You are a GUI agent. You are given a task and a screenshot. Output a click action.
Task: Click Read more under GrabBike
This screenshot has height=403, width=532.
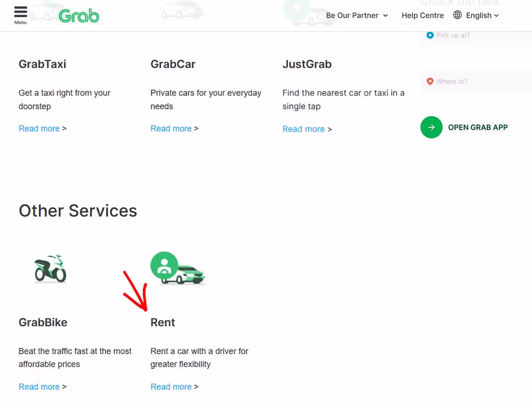[39, 386]
